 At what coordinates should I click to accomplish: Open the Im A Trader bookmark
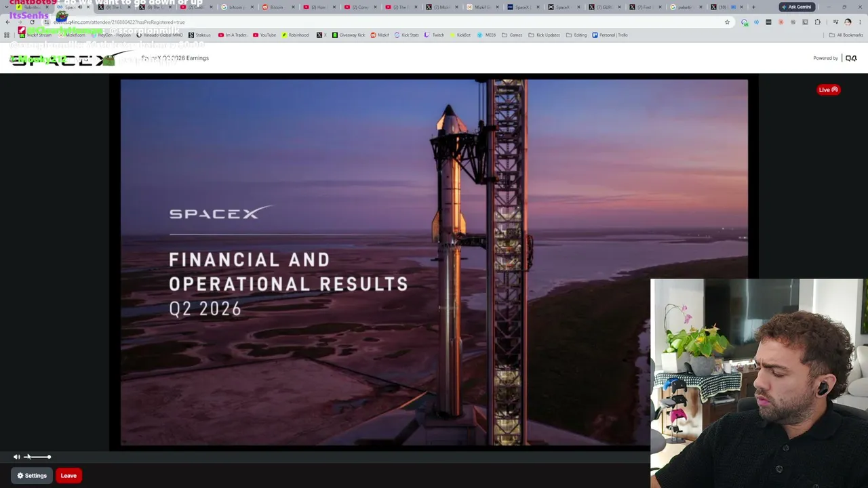233,35
